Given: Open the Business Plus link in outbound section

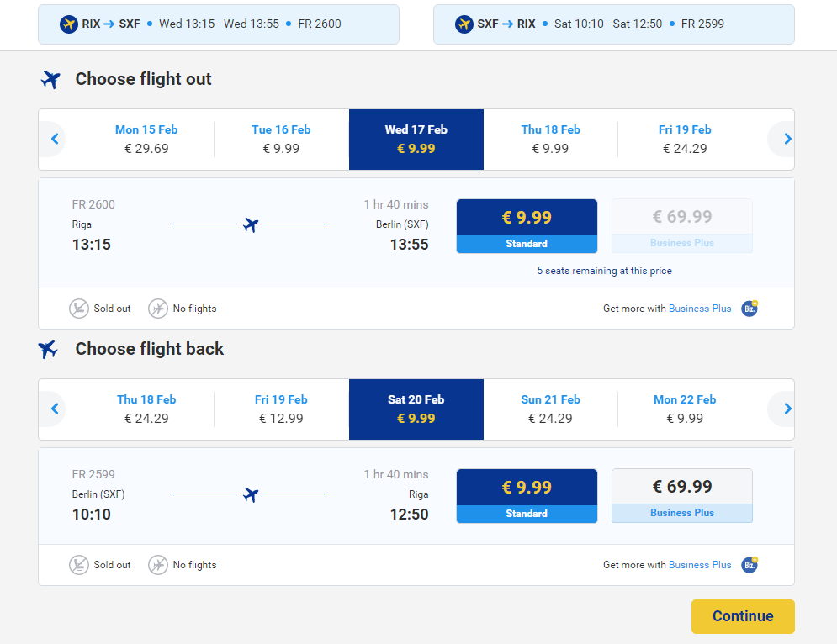Looking at the screenshot, I should 700,309.
